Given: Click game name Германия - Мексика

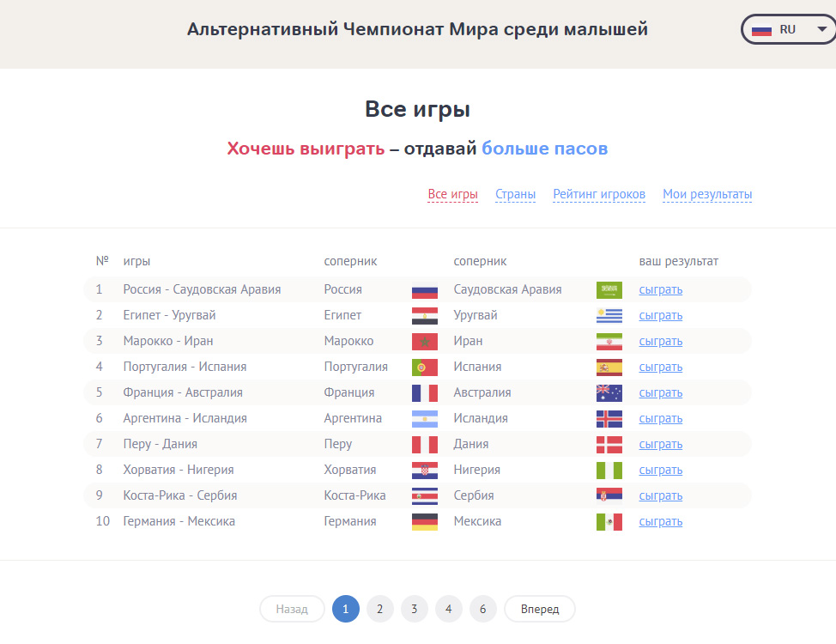Looking at the screenshot, I should (x=179, y=521).
